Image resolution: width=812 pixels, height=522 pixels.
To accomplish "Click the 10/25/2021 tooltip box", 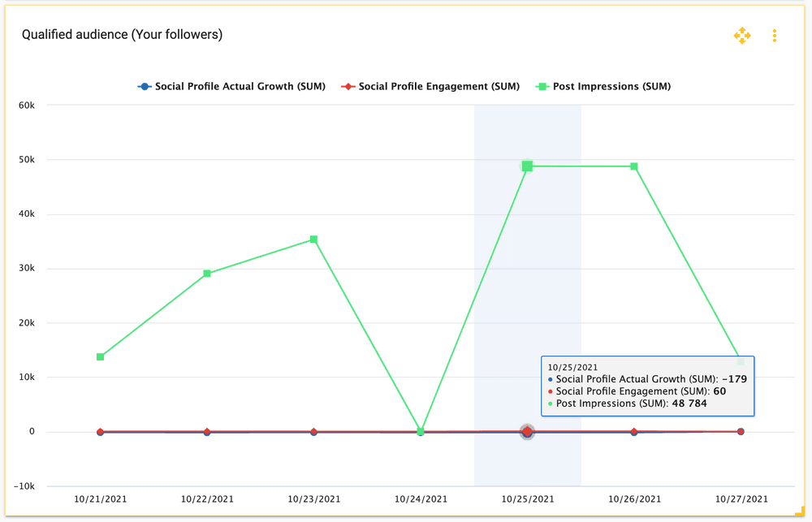I will coord(648,385).
